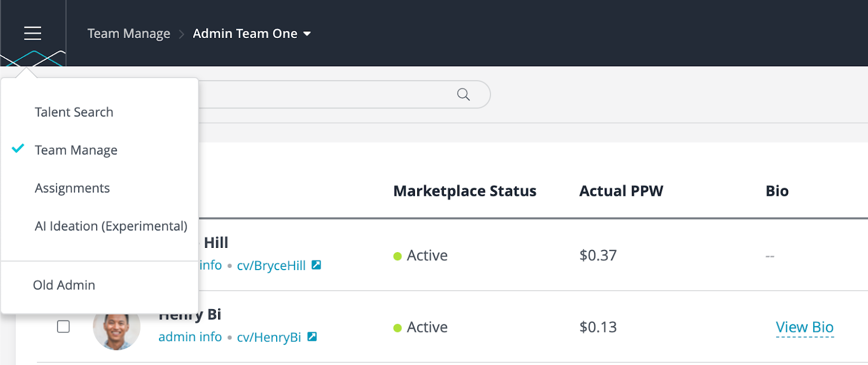868x365 pixels.
Task: Click the Team Manage breadcrumb
Action: pyautogui.click(x=129, y=34)
